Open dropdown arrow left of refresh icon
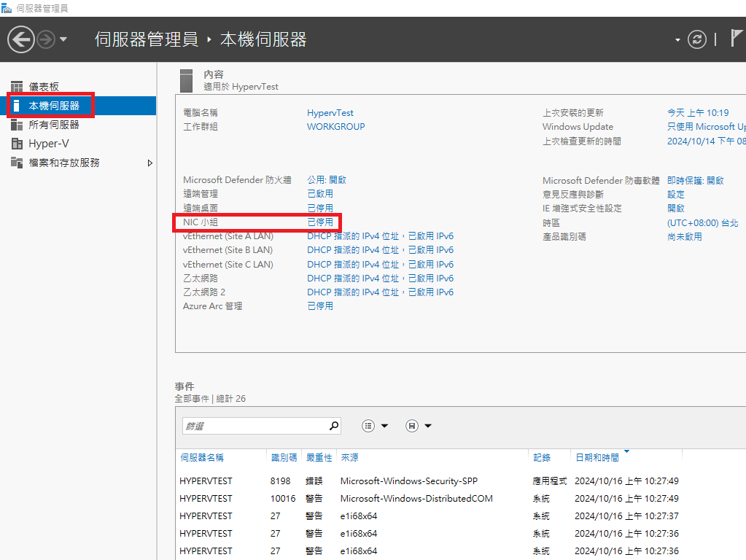746x560 pixels. tap(677, 40)
